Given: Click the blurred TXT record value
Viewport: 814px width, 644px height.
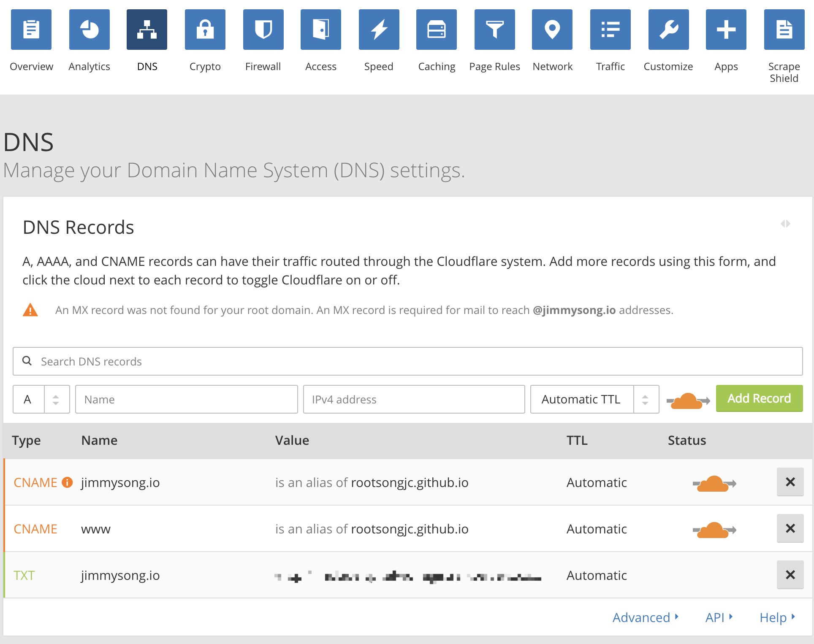Looking at the screenshot, I should 408,576.
